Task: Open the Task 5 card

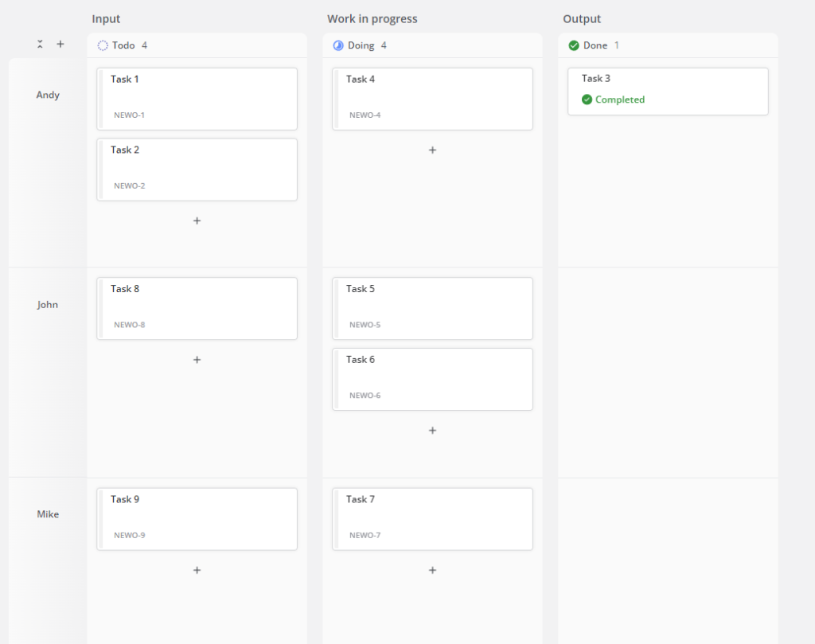Action: click(x=432, y=308)
